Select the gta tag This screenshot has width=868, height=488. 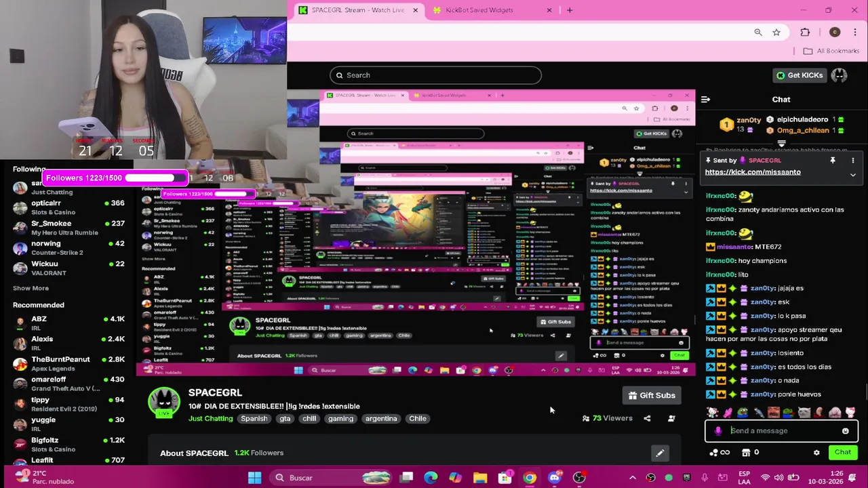click(x=285, y=418)
